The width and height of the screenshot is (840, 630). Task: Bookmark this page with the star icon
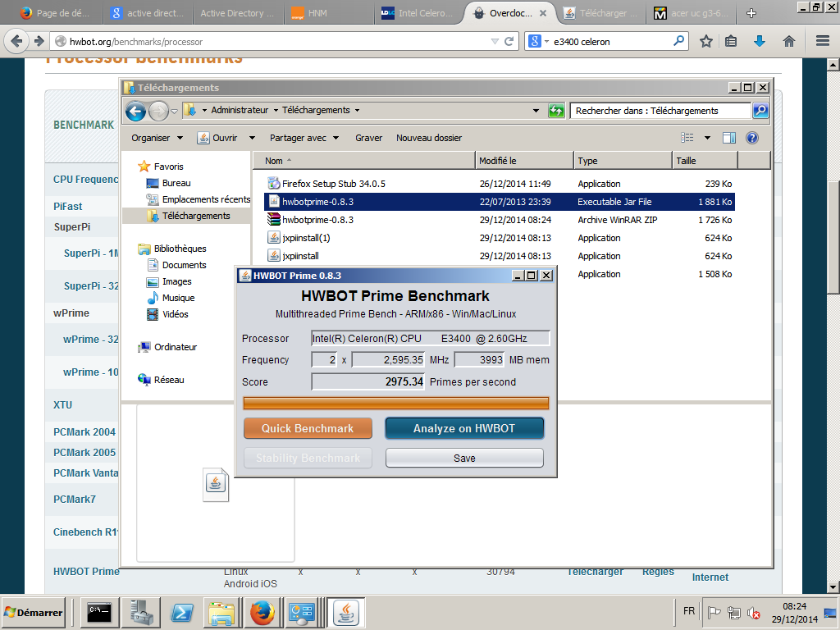coord(706,41)
